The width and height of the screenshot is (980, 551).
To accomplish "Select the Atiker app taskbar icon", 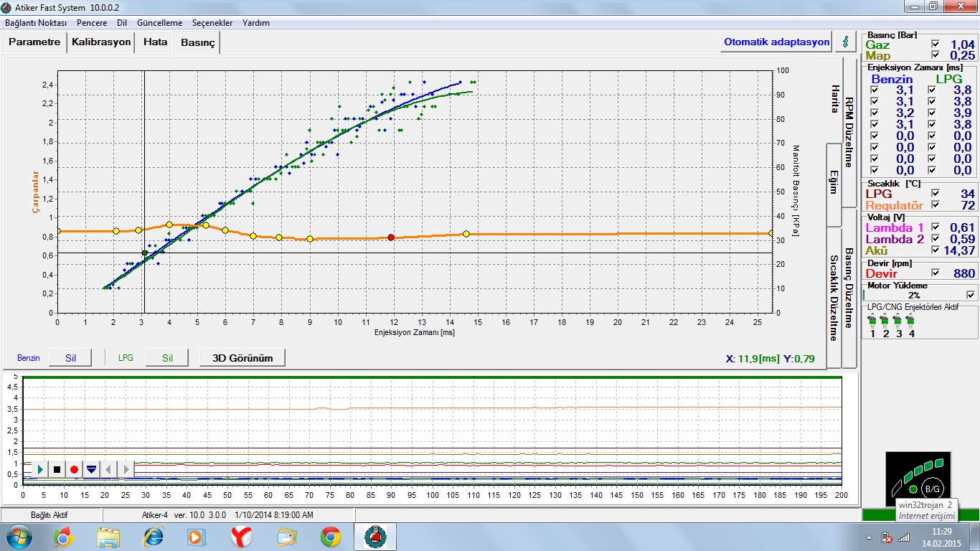I will tap(375, 537).
